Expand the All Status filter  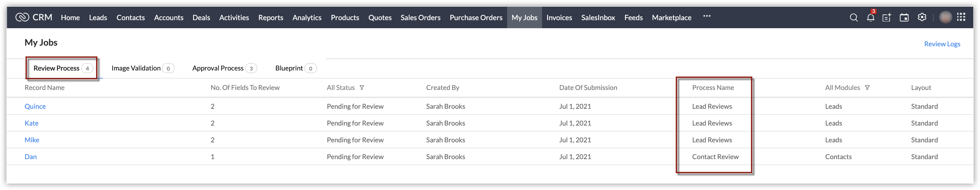(362, 88)
